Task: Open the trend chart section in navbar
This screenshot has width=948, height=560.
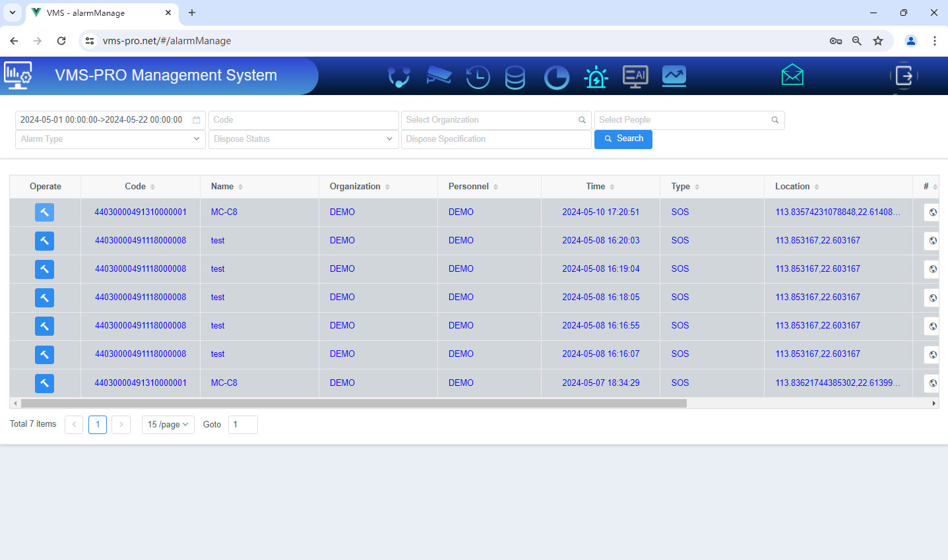Action: 674,76
